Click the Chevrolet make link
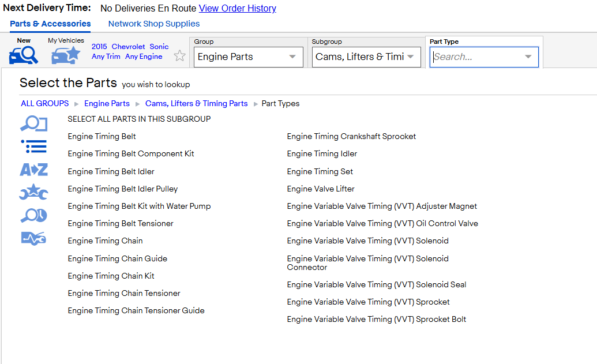 pyautogui.click(x=128, y=47)
